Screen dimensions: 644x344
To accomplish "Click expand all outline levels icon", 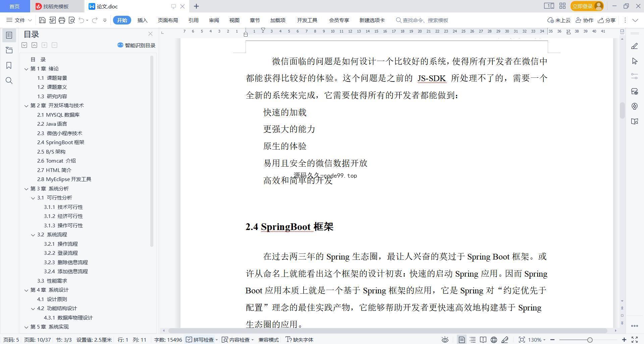I will (24, 45).
